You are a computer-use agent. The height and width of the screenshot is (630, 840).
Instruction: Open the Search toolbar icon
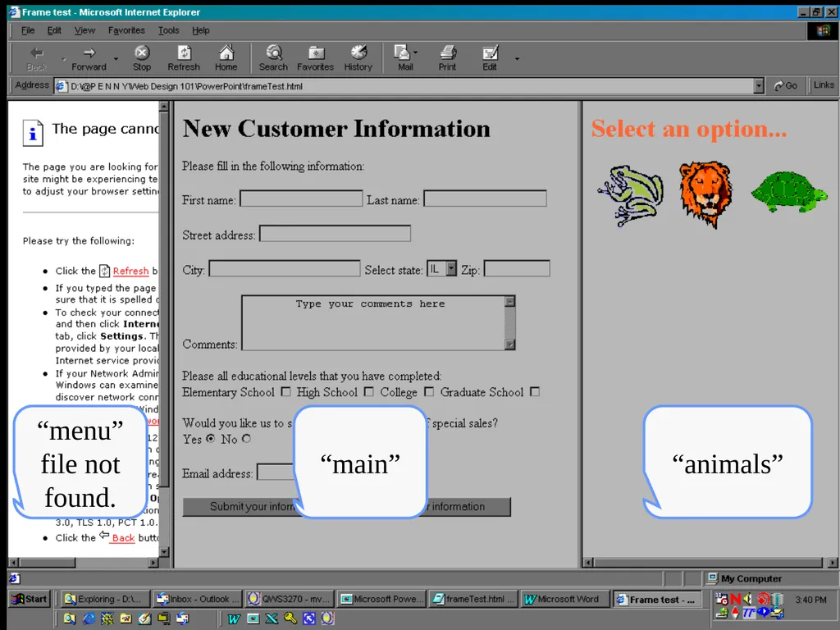click(274, 52)
